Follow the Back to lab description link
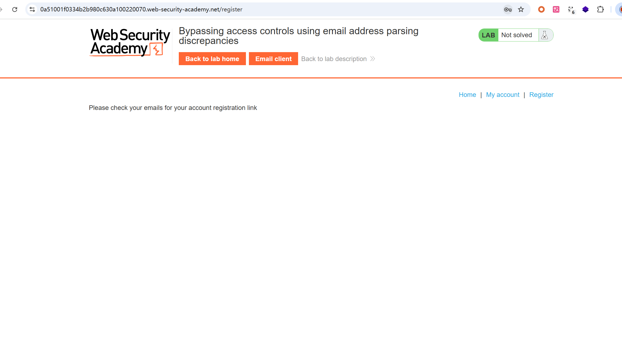622x364 pixels. 334,59
